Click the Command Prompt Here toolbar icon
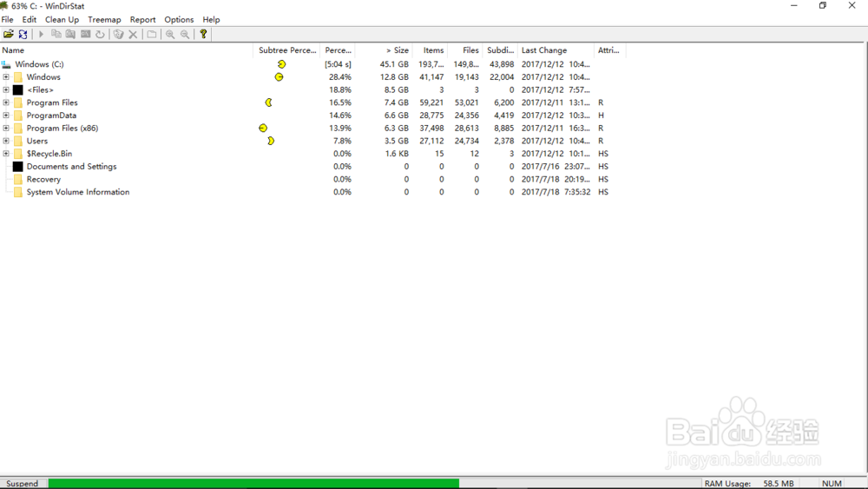 [x=85, y=35]
